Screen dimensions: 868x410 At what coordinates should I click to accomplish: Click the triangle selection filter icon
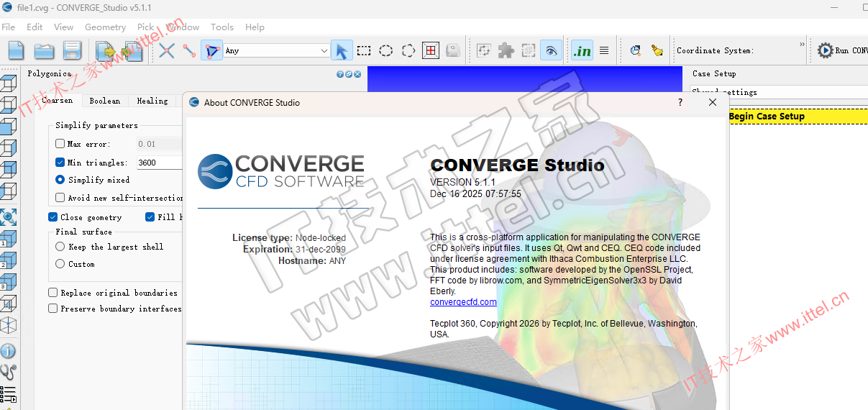coord(211,50)
